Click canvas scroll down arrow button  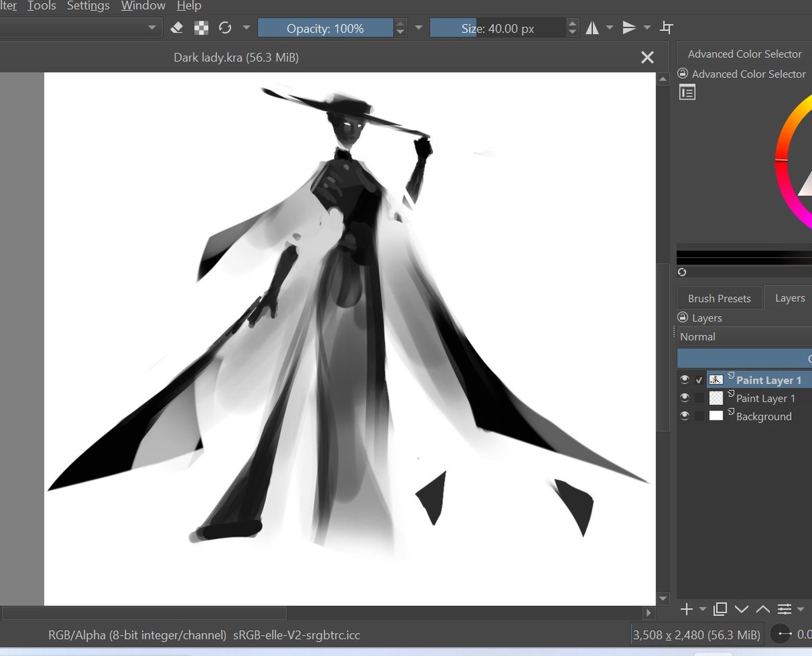663,600
